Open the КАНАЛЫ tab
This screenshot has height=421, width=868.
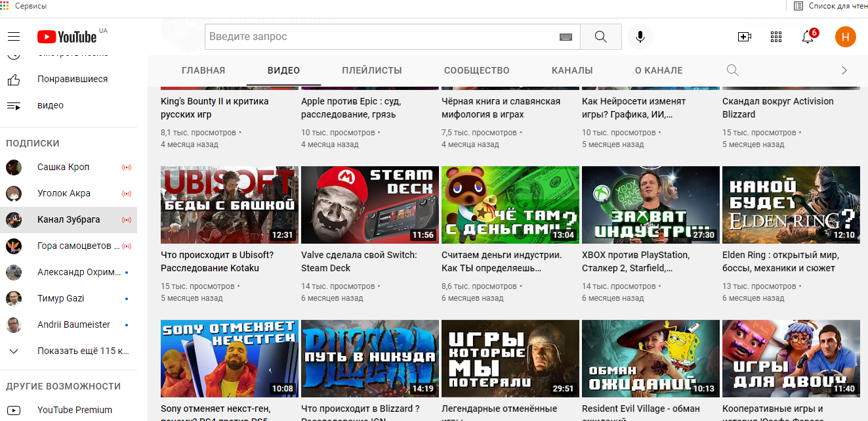tap(572, 70)
